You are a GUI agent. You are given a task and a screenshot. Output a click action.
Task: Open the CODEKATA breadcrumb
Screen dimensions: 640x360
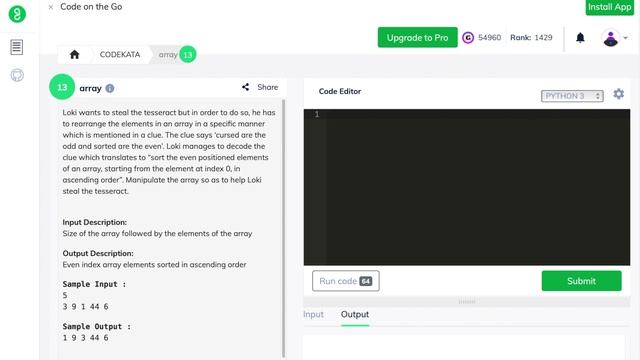[120, 54]
